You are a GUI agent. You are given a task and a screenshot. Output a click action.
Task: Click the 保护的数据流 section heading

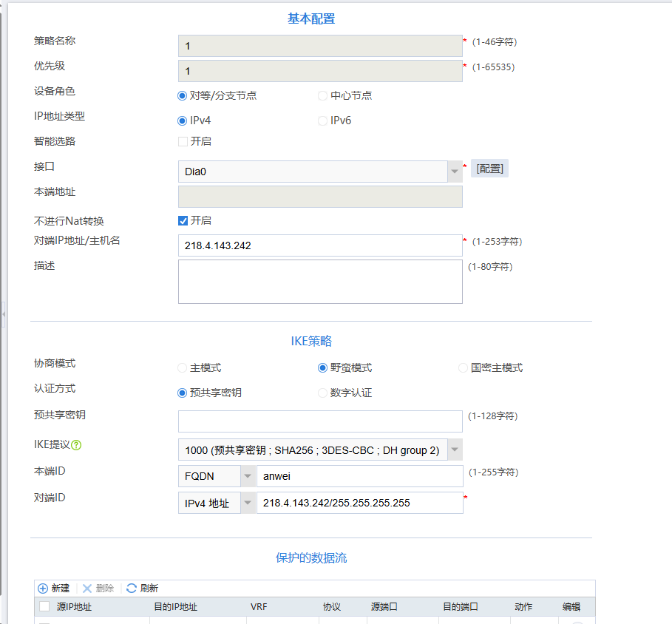click(x=311, y=557)
